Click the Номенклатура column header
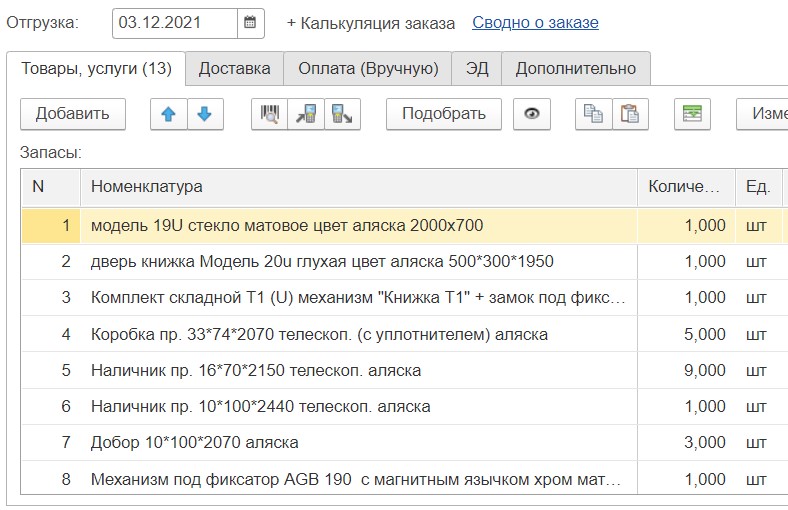Screen dimensions: 788x510 click(358, 186)
